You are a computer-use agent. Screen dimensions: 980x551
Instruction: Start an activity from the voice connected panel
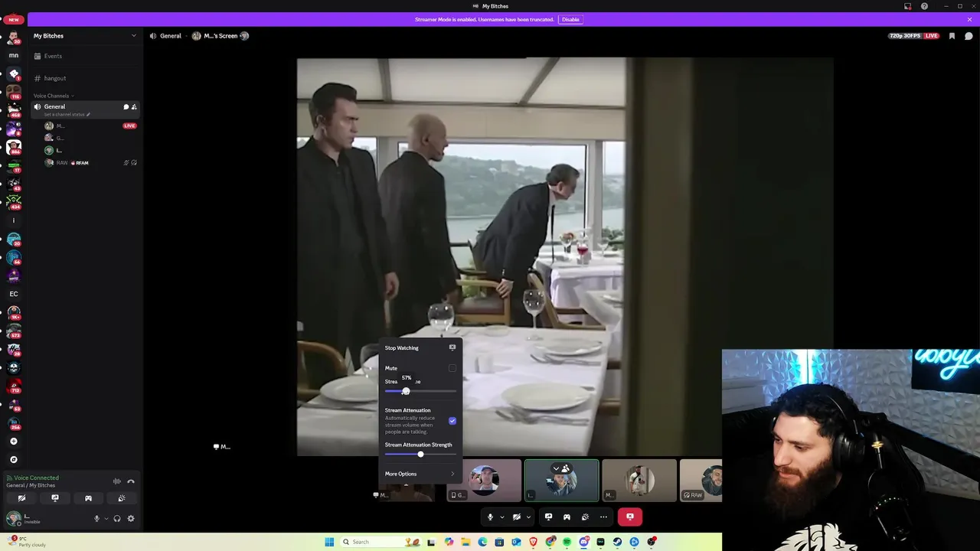[x=88, y=498]
